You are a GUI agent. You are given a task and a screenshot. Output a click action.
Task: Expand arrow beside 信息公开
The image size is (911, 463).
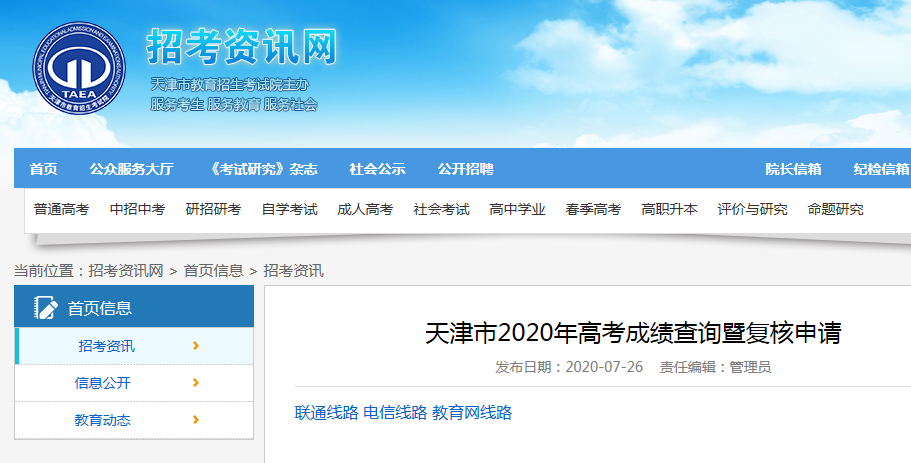[195, 383]
